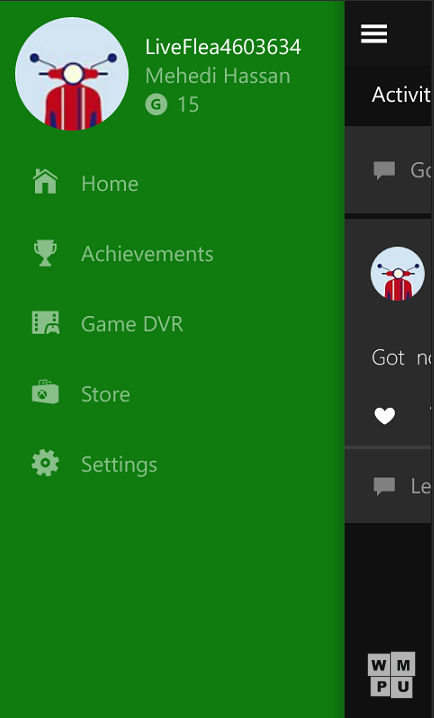Click the Gamerscore G badge icon
Viewport: 434px width, 718px height.
[156, 104]
